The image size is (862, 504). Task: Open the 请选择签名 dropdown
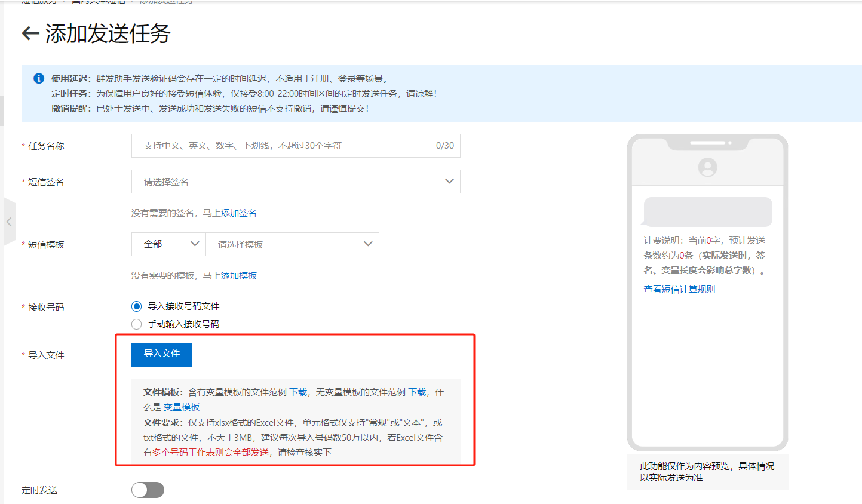(296, 182)
